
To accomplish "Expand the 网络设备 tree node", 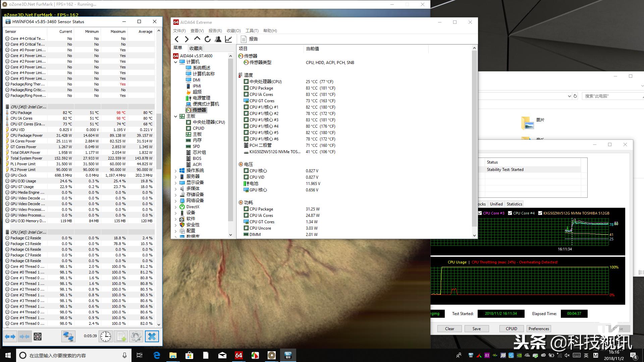I will (176, 200).
